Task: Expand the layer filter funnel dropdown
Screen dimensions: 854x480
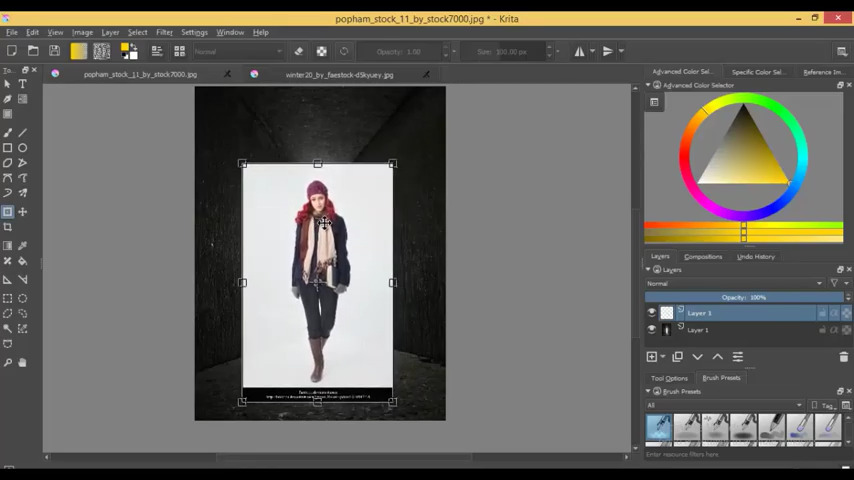Action: pos(836,283)
